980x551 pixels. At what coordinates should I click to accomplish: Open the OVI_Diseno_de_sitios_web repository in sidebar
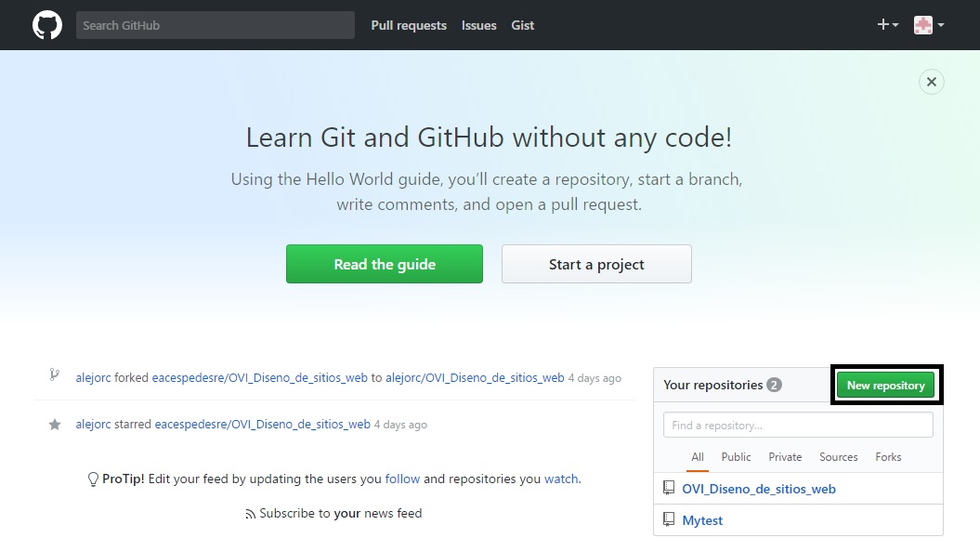pyautogui.click(x=759, y=489)
